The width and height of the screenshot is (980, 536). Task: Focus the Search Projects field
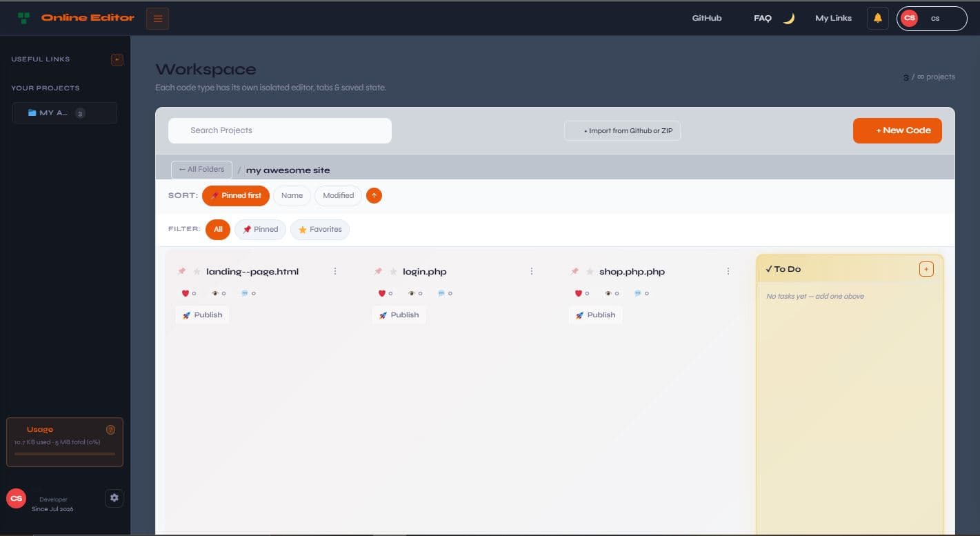[280, 130]
